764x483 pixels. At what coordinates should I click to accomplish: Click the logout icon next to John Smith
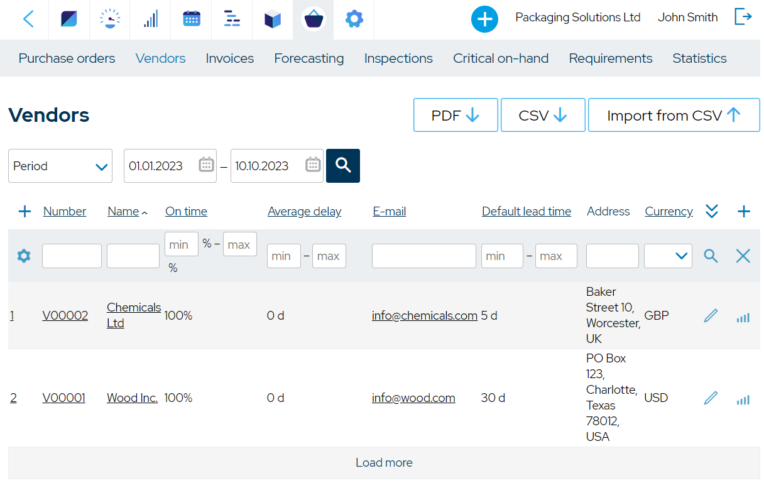[743, 17]
